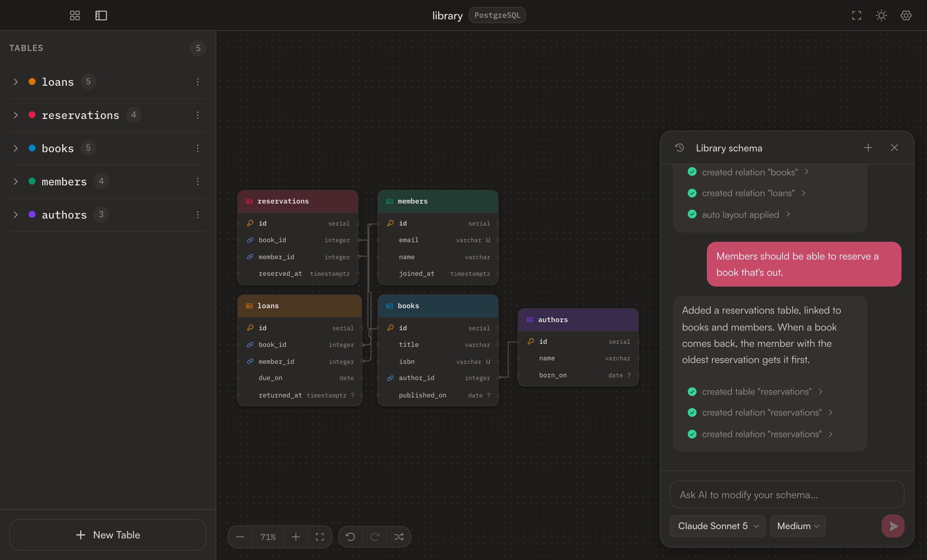Viewport: 927px width, 560px height.
Task: Select returned_at column in loans table
Action: [300, 395]
